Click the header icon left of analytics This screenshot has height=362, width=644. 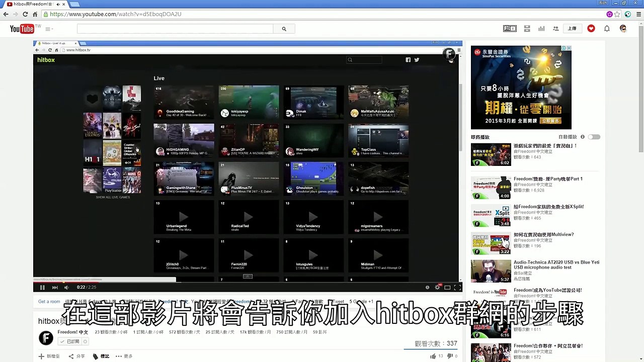coord(527,29)
